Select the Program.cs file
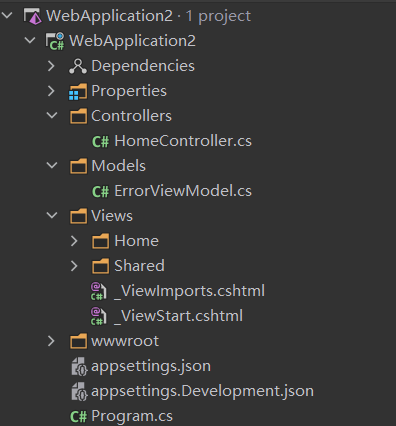Screen dimensions: 396x426 coord(132,416)
